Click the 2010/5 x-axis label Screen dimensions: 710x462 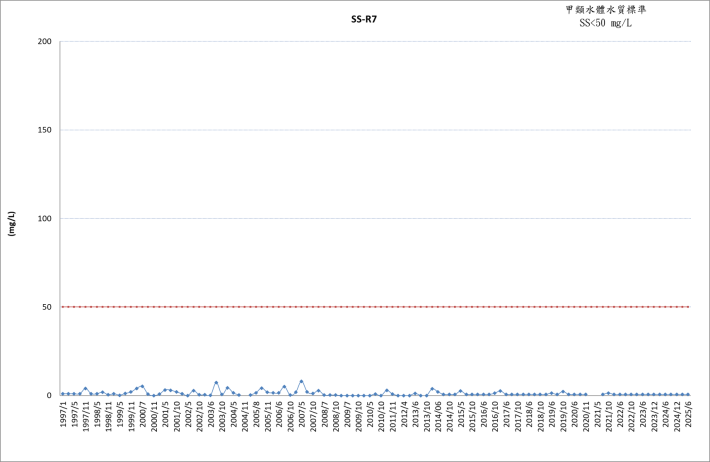[x=370, y=413]
